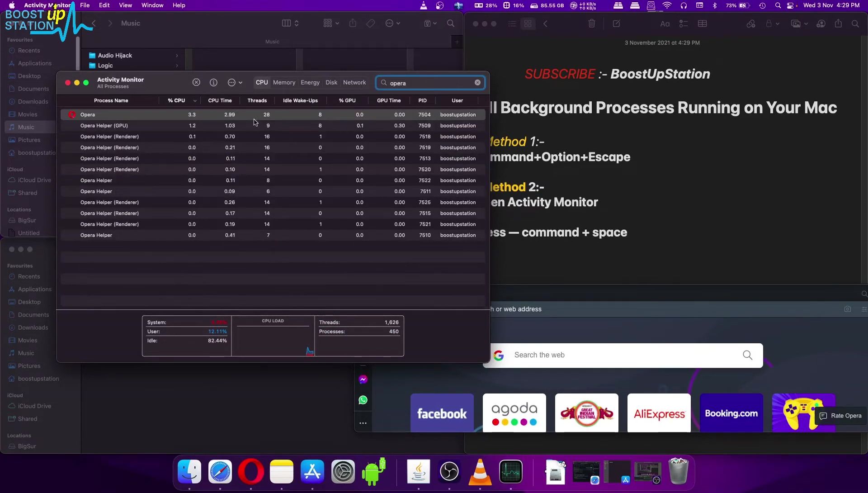Click the opera search field in Activity Monitor

click(430, 83)
